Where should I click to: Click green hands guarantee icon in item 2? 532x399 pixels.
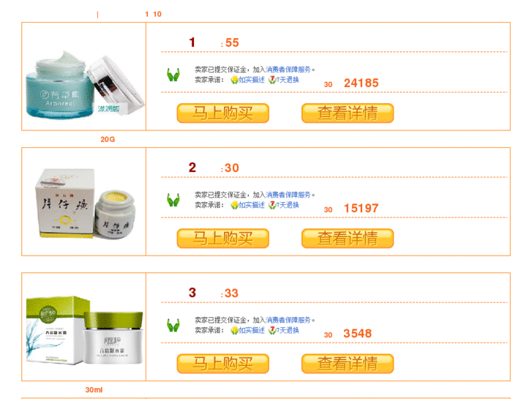click(x=173, y=200)
